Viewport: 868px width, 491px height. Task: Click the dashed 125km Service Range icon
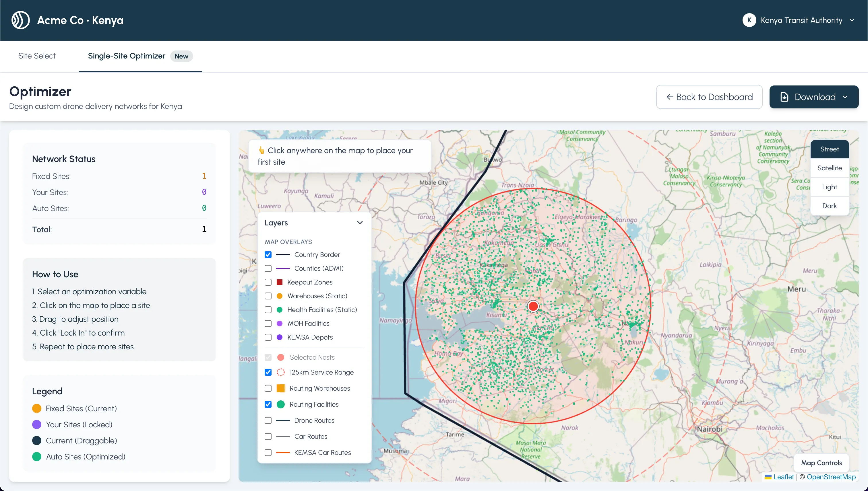(280, 372)
